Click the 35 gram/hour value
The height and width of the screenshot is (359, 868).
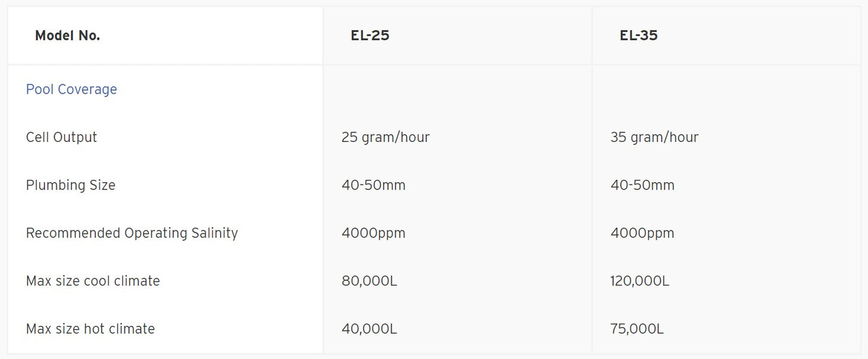pyautogui.click(x=654, y=137)
